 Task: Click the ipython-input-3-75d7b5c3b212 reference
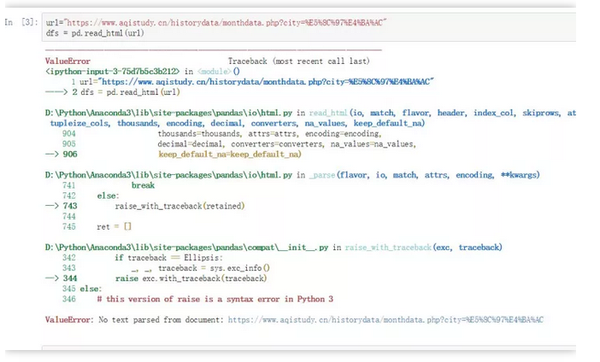pyautogui.click(x=112, y=72)
